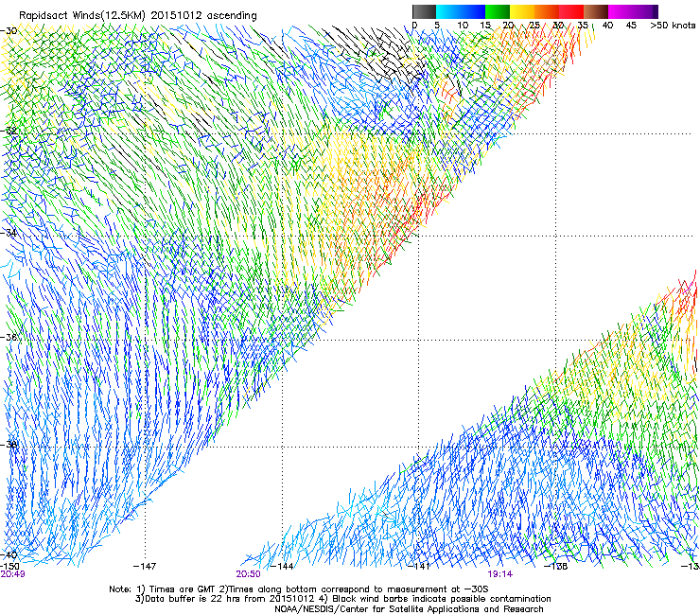Click the magenta 40-50 knots legend swatch
This screenshot has width=700, height=615.
coord(633,11)
